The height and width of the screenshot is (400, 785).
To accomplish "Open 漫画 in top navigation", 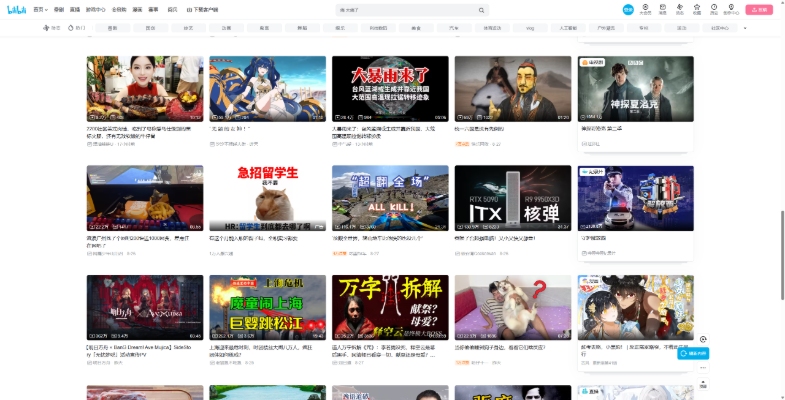I will (137, 10).
